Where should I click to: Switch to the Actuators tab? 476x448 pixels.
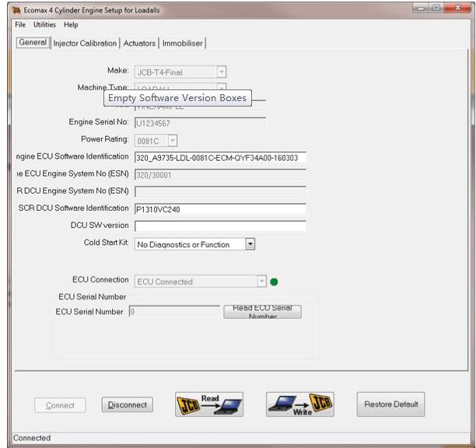coord(139,44)
